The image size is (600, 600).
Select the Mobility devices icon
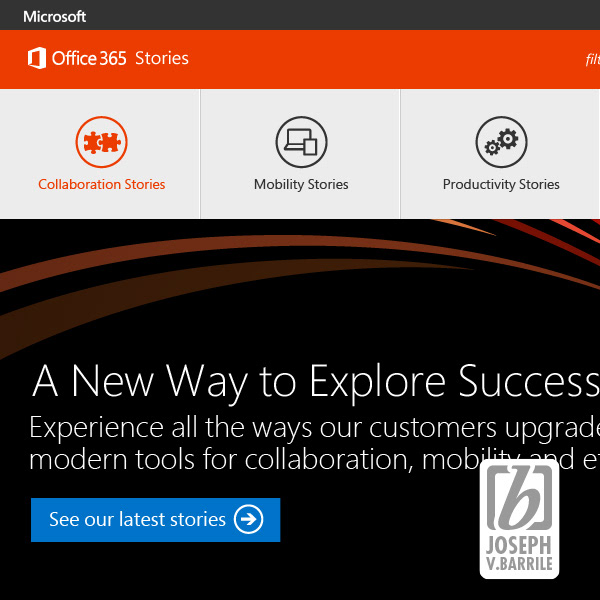[302, 142]
